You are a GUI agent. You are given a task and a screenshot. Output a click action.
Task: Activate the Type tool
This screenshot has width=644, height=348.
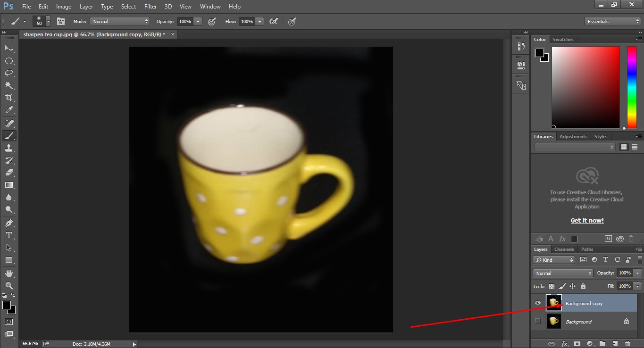pyautogui.click(x=8, y=235)
